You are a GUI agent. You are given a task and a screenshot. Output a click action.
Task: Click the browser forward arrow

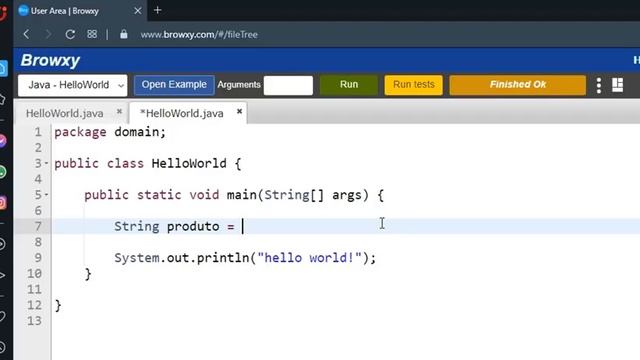coord(48,34)
